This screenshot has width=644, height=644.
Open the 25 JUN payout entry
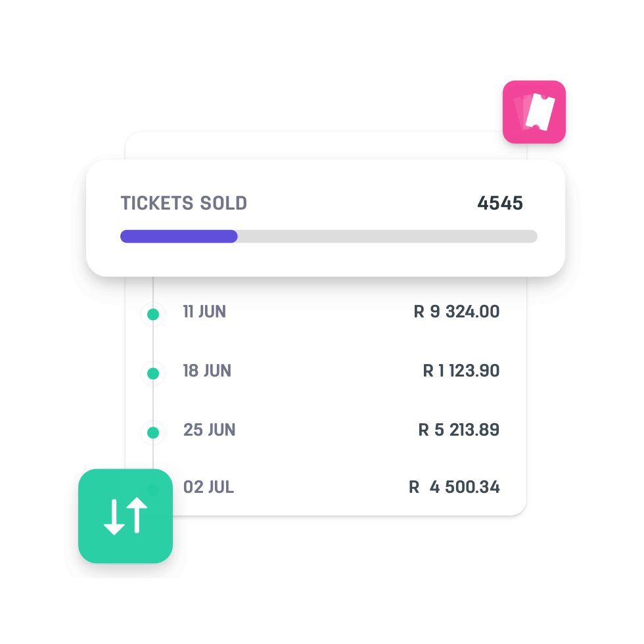[x=209, y=430]
